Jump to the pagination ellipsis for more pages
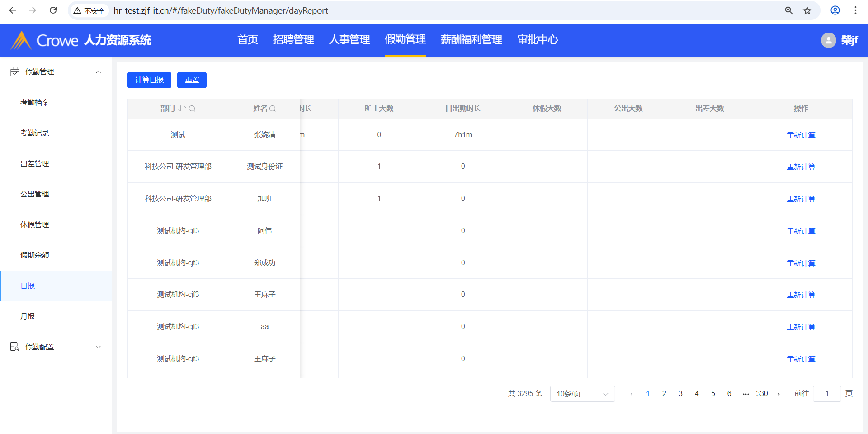The width and height of the screenshot is (868, 434). coord(745,394)
